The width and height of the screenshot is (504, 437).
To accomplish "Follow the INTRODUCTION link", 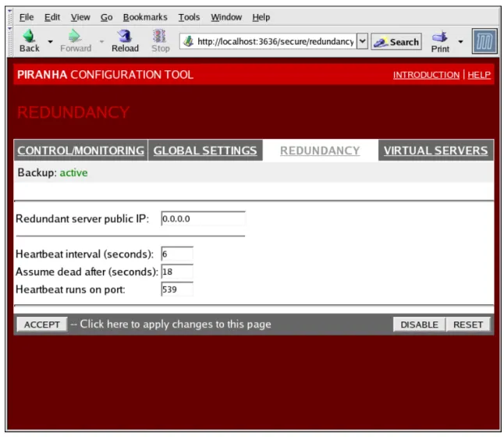I will pyautogui.click(x=426, y=75).
